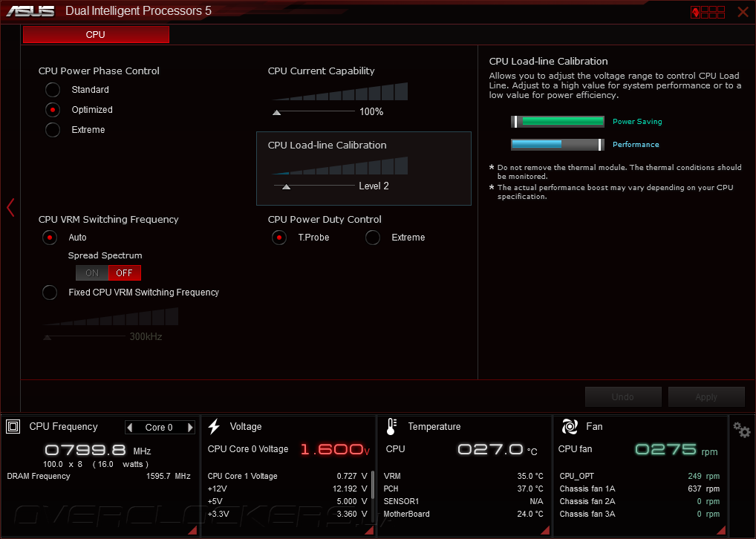Click the Voltage lightning bolt icon
The width and height of the screenshot is (756, 539).
214,426
